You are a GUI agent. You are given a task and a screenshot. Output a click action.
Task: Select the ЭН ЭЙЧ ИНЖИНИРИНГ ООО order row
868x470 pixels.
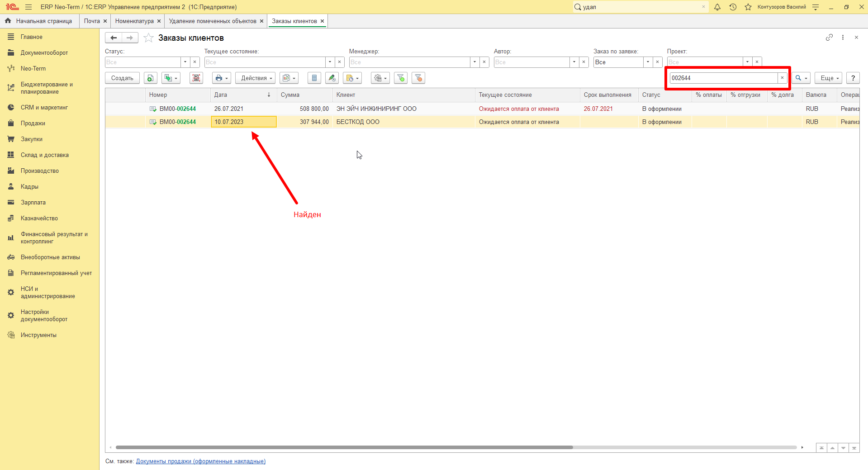coord(482,109)
